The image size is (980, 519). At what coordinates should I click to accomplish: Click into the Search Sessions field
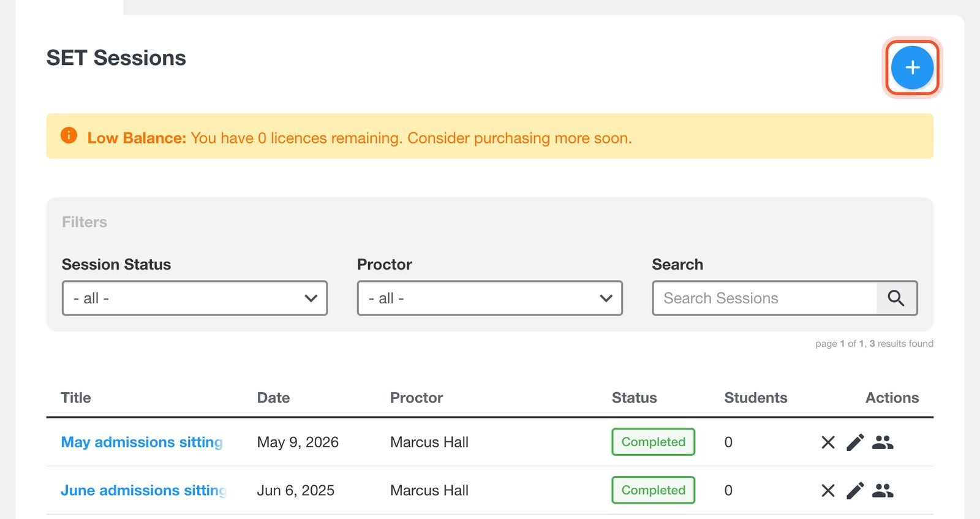[x=764, y=298]
